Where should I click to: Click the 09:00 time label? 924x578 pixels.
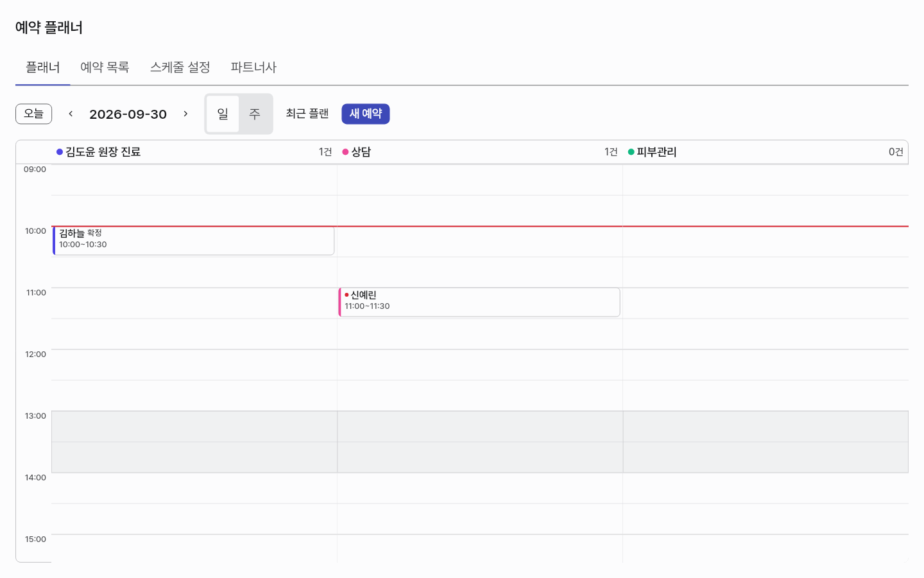tap(35, 170)
